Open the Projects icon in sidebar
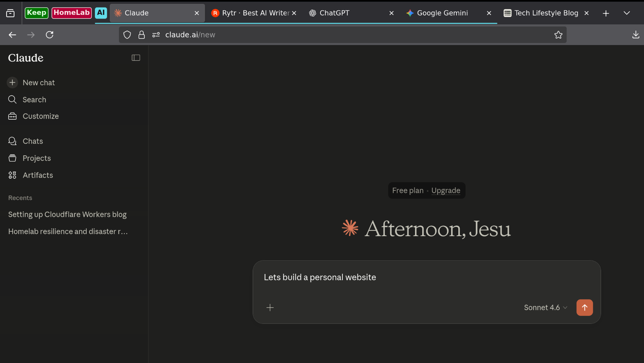 coord(12,158)
